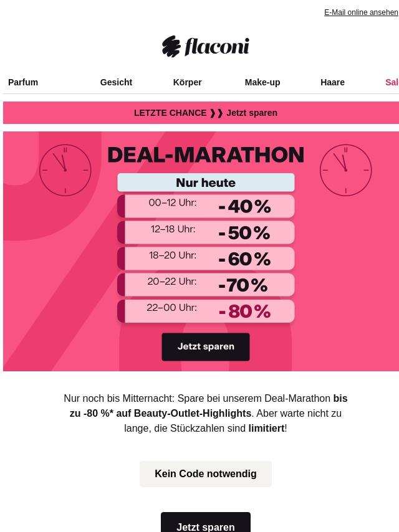Select the 18–20 Uhr -60% deal row

point(206,259)
